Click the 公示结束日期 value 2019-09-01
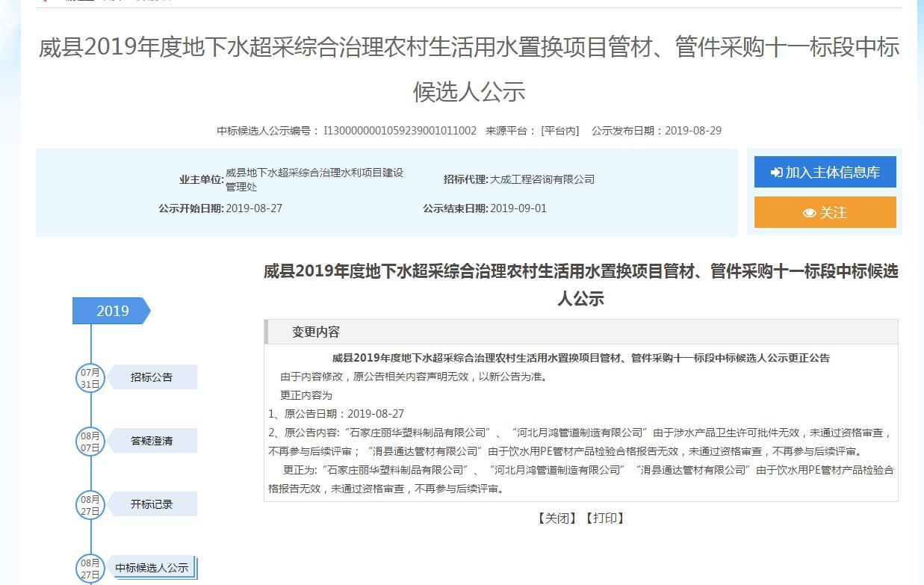The width and height of the screenshot is (924, 585). click(518, 208)
